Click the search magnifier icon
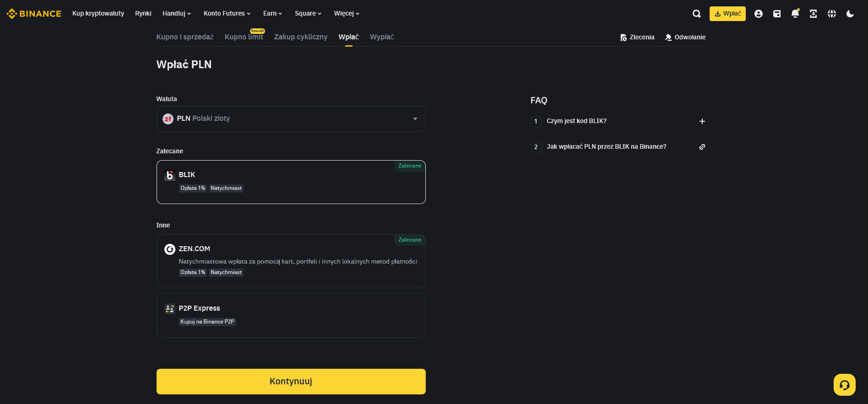 point(696,14)
